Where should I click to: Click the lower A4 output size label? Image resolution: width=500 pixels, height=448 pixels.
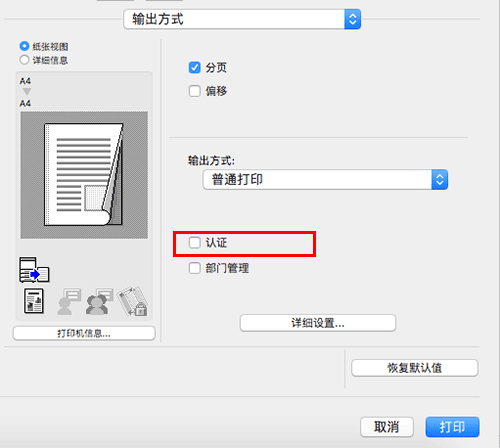[x=25, y=104]
